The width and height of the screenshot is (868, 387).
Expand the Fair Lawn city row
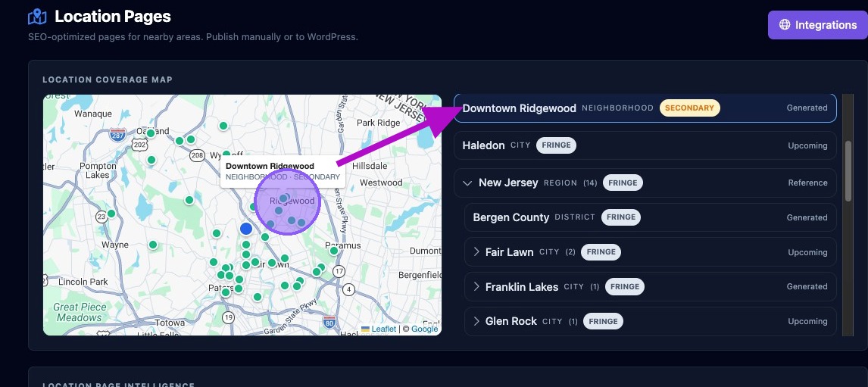point(476,252)
